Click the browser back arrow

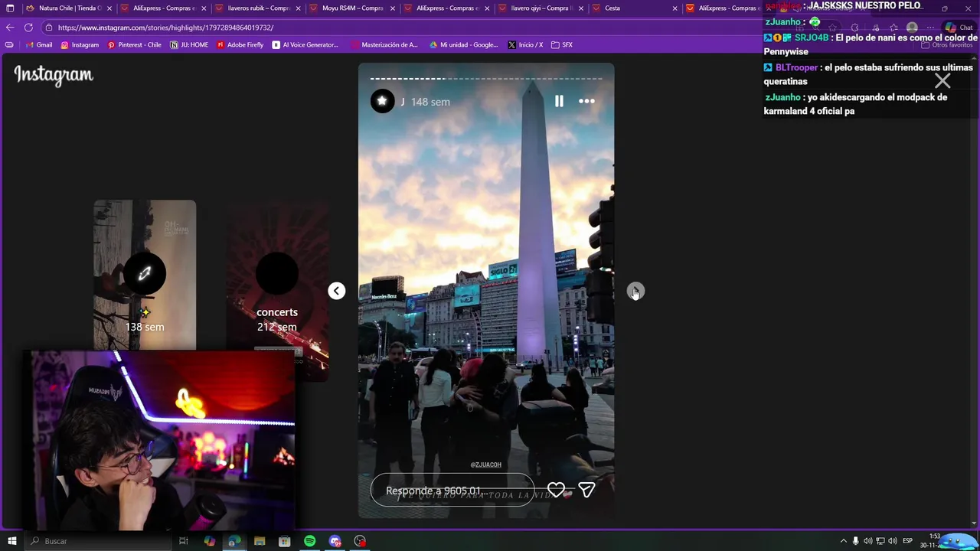pyautogui.click(x=10, y=28)
